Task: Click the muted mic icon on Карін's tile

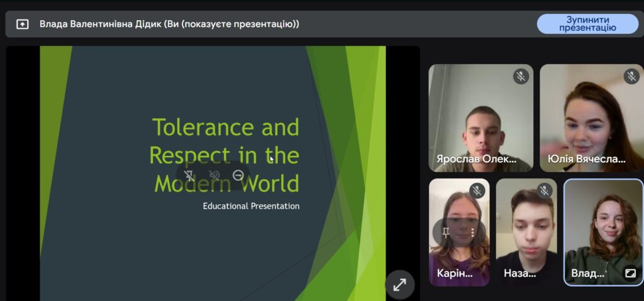Action: [477, 191]
